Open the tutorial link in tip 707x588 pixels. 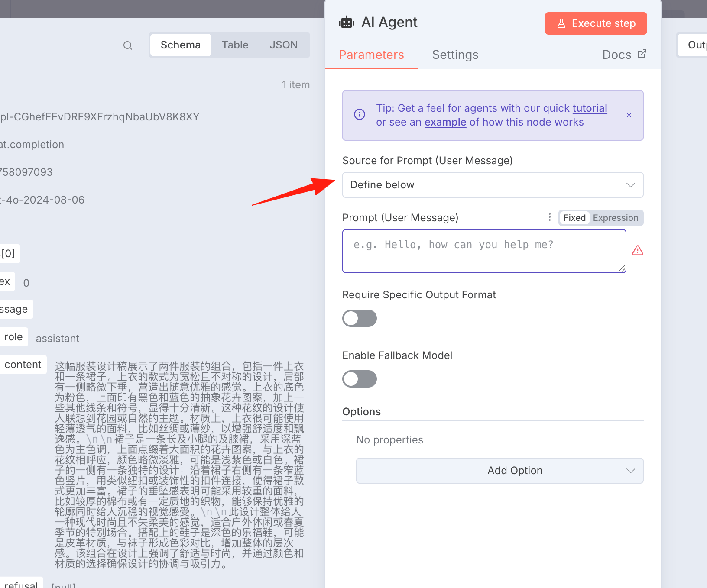tap(590, 108)
